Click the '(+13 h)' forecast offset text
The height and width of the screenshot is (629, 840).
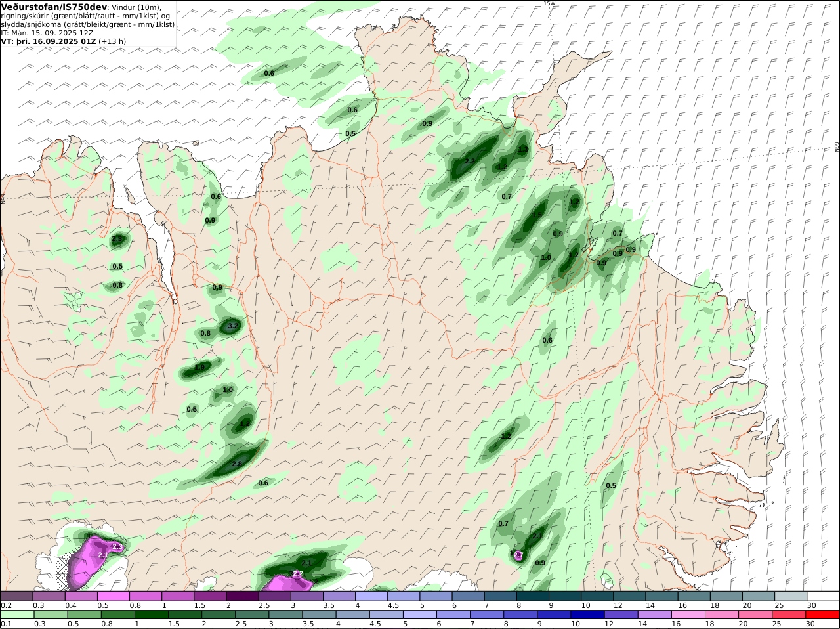point(112,41)
